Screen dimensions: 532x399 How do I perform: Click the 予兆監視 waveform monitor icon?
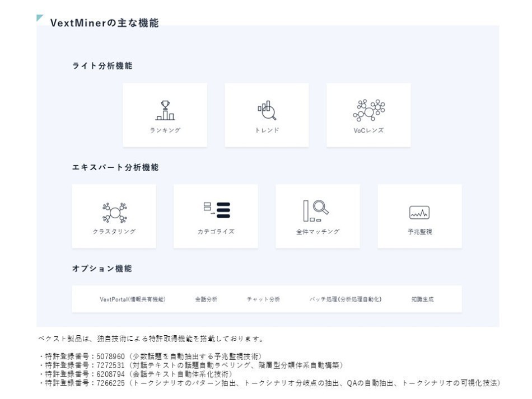[419, 213]
